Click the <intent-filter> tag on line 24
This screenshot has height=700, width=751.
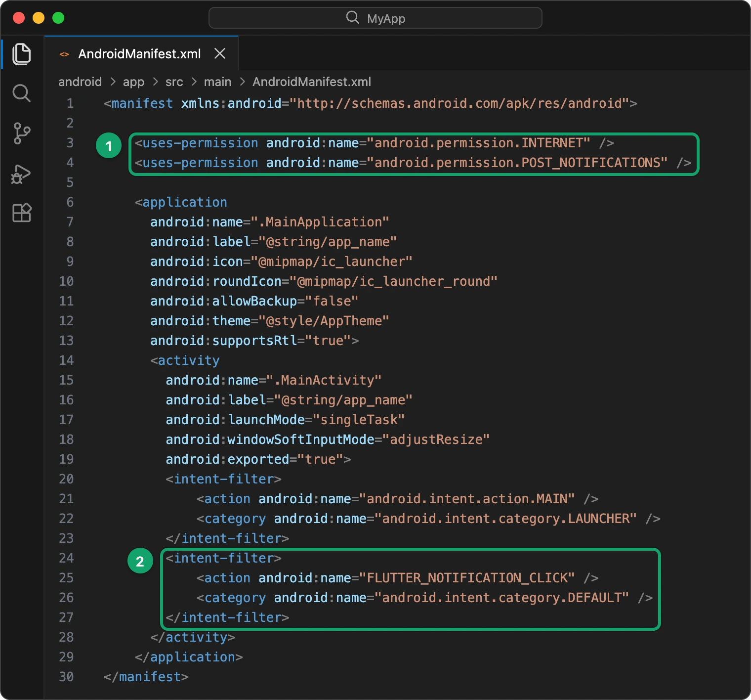point(223,558)
